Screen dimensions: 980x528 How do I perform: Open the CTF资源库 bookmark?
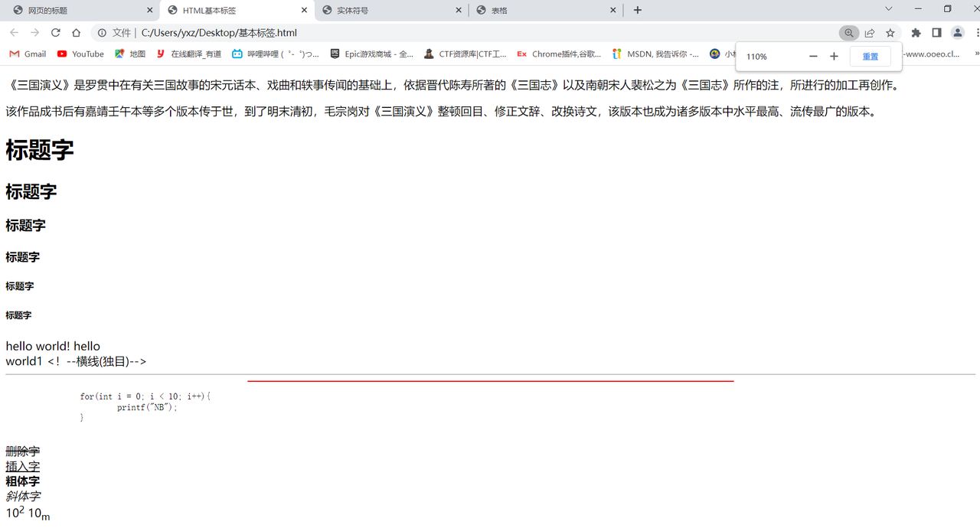465,54
